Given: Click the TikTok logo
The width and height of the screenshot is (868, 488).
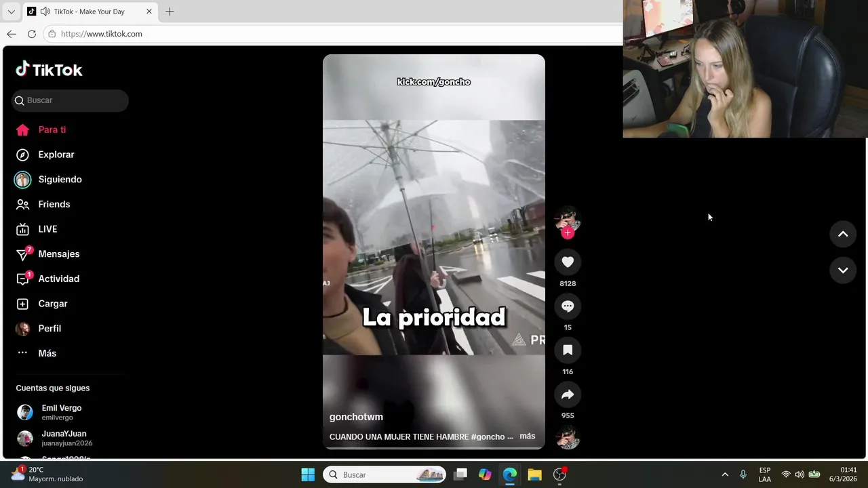Looking at the screenshot, I should [x=49, y=69].
